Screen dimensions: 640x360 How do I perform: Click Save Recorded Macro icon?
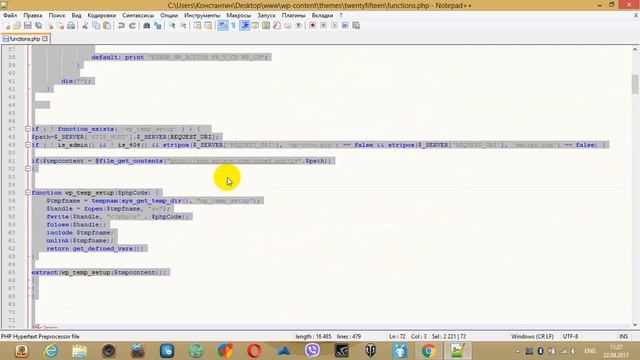(356, 26)
